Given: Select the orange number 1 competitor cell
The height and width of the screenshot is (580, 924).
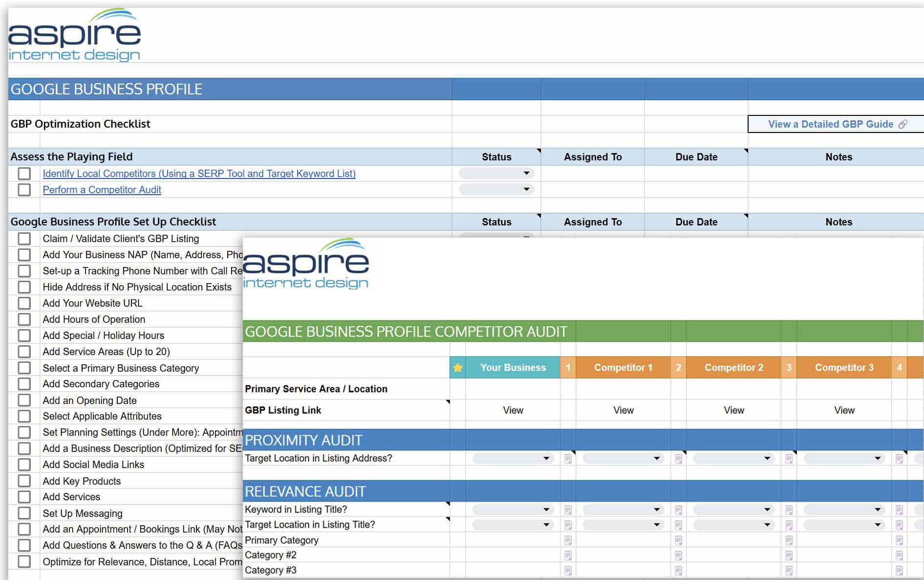Looking at the screenshot, I should click(568, 368).
